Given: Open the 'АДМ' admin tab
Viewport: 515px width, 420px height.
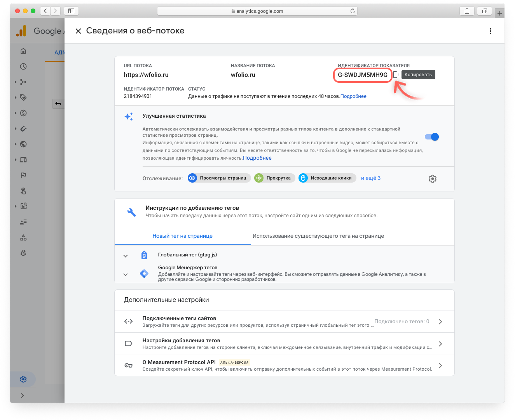Looking at the screenshot, I should [59, 52].
